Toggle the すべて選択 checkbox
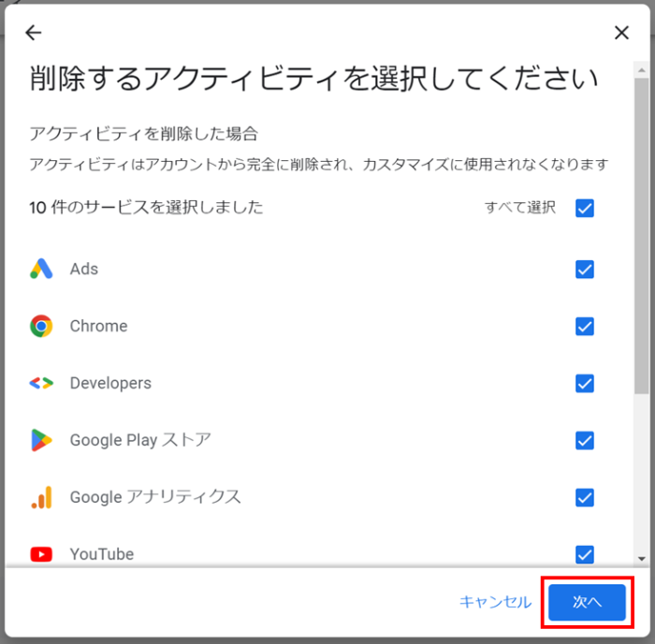655x644 pixels. click(585, 208)
